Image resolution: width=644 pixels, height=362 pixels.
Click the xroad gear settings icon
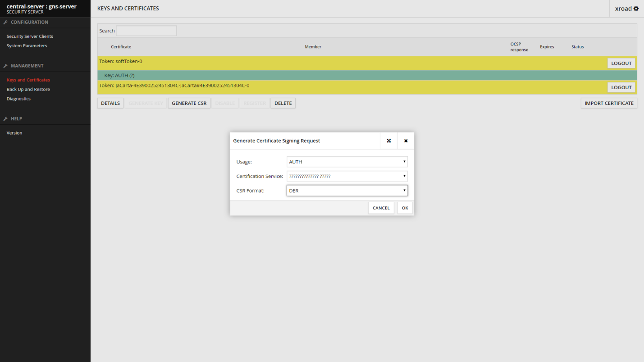[x=636, y=9]
